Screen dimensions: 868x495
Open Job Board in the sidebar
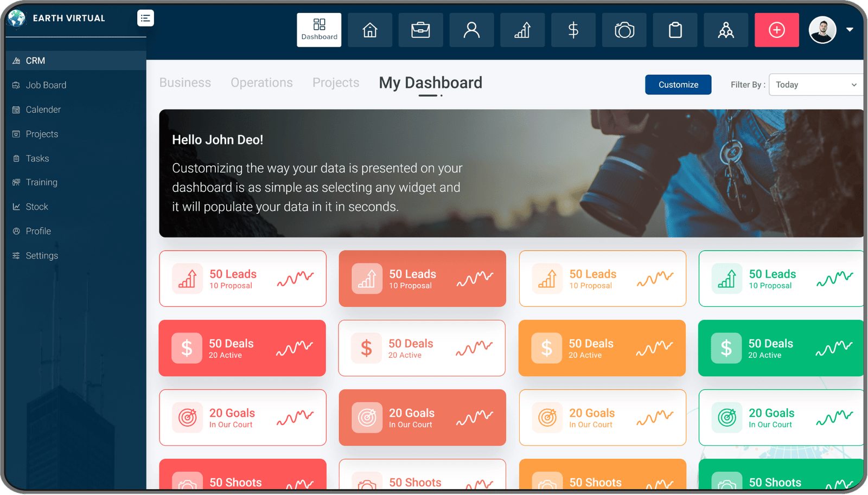click(46, 85)
